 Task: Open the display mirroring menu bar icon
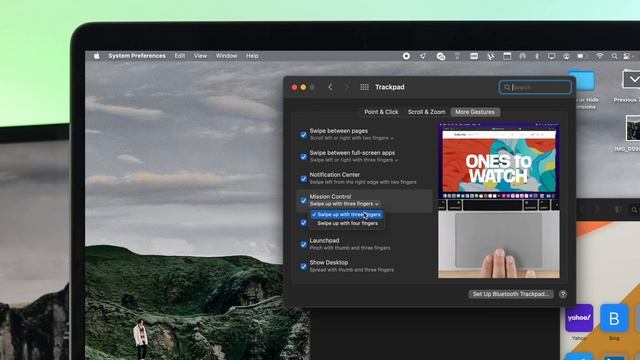pyautogui.click(x=551, y=56)
